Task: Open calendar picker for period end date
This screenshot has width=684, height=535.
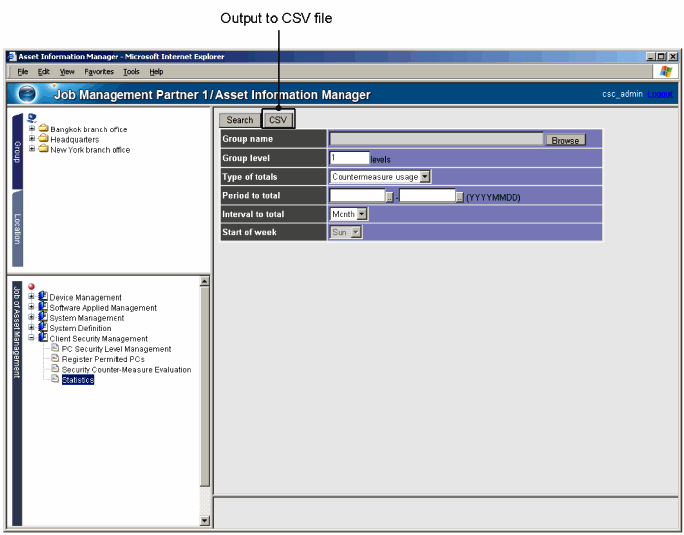Action: point(460,196)
